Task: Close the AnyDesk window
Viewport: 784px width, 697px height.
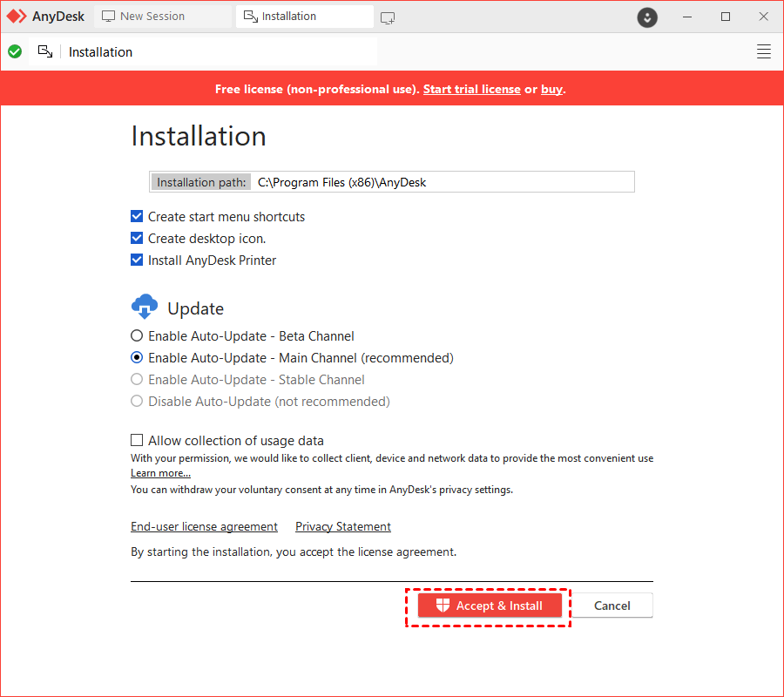Action: click(x=763, y=17)
